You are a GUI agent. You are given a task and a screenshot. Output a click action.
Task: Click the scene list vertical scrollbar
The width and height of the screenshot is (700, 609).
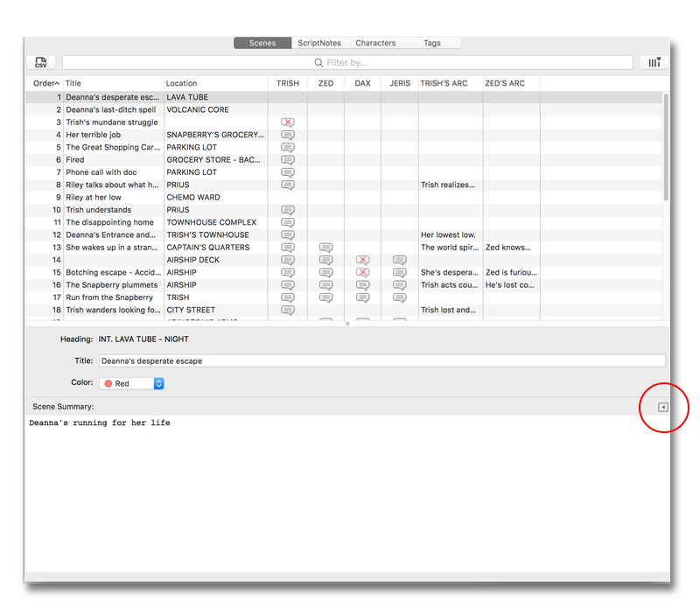pyautogui.click(x=666, y=149)
